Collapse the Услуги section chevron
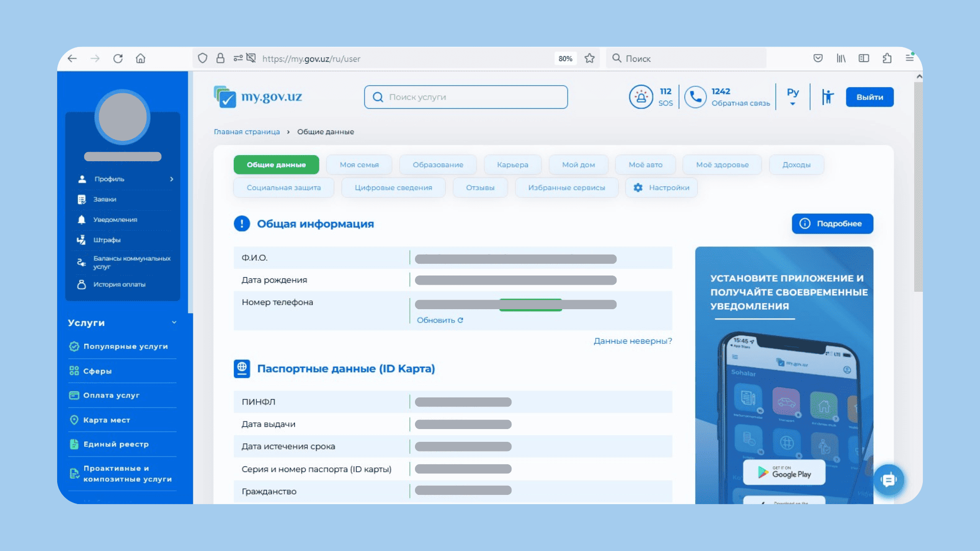Screen dimensions: 980x551 coord(174,322)
